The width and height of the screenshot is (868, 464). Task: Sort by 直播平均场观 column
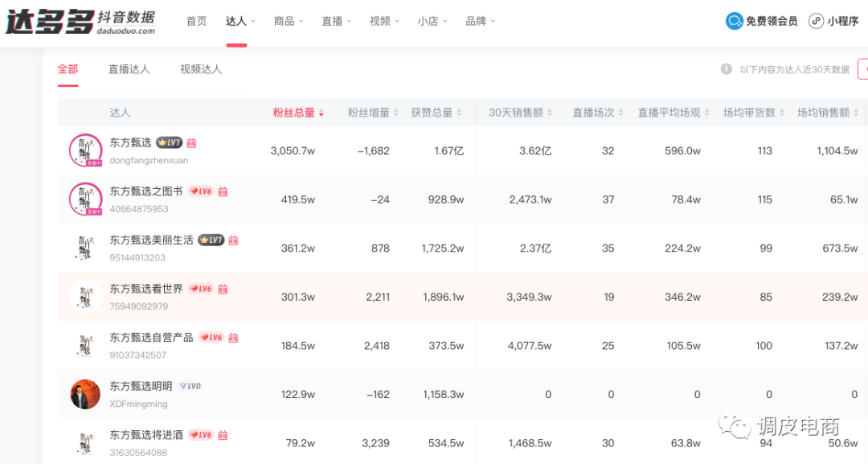[674, 113]
